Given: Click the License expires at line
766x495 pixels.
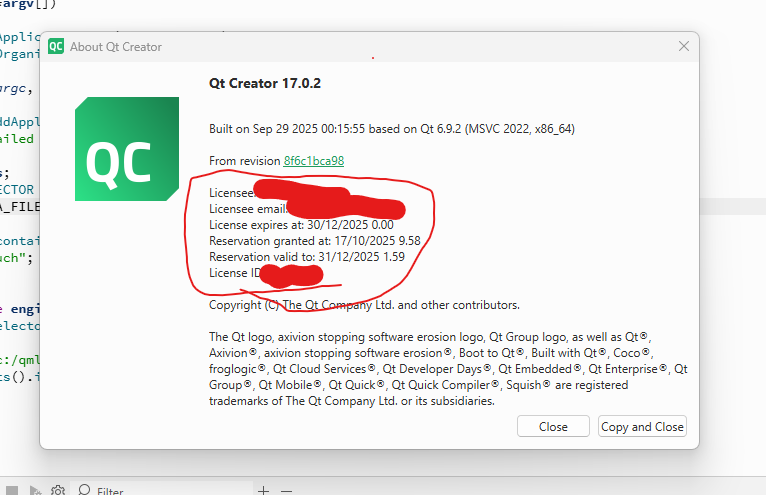Looking at the screenshot, I should coord(301,225).
